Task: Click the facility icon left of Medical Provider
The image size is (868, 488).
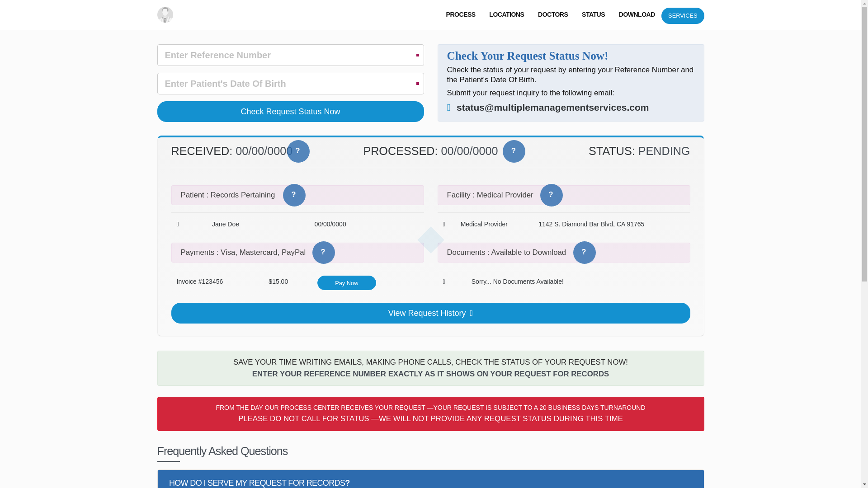Action: click(x=444, y=224)
